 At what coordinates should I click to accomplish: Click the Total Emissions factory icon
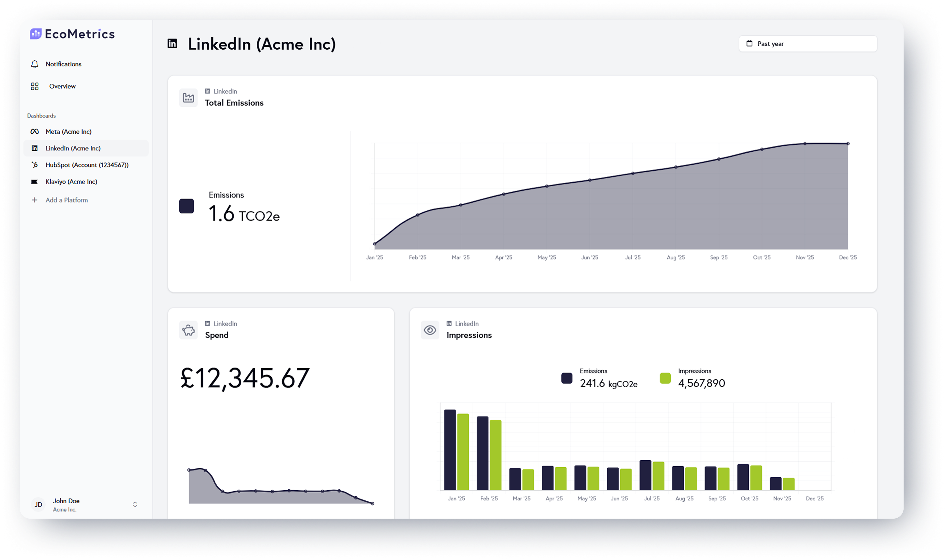[188, 98]
